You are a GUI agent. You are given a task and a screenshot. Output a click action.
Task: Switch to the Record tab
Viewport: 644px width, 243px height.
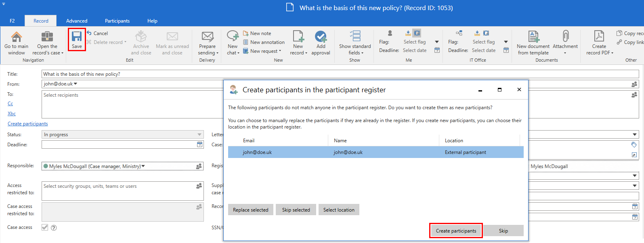41,21
